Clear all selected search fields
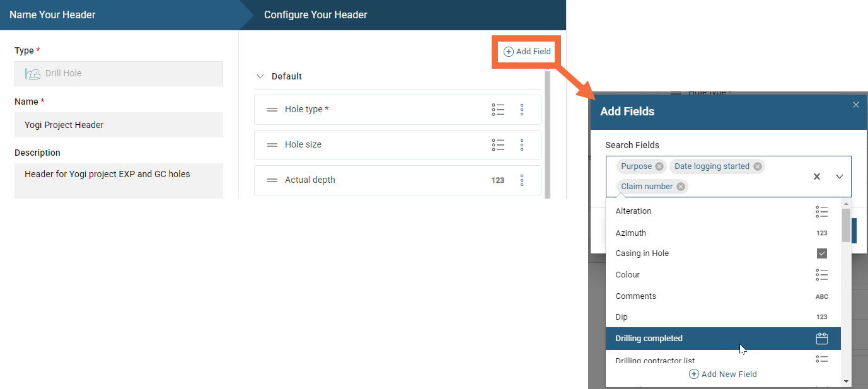Screen dimensions: 868x389 pos(817,177)
